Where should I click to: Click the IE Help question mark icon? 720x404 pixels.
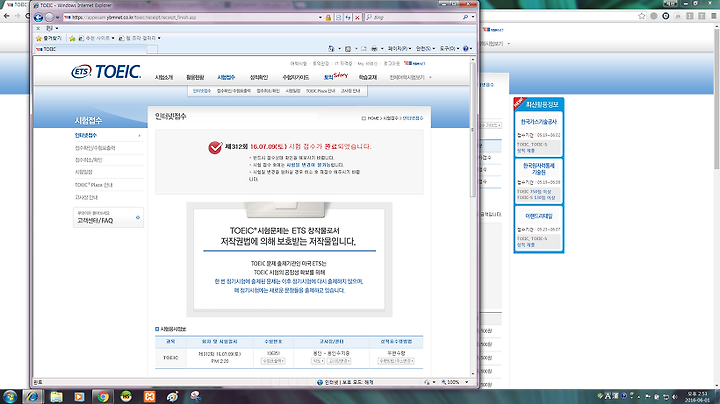coord(466,49)
